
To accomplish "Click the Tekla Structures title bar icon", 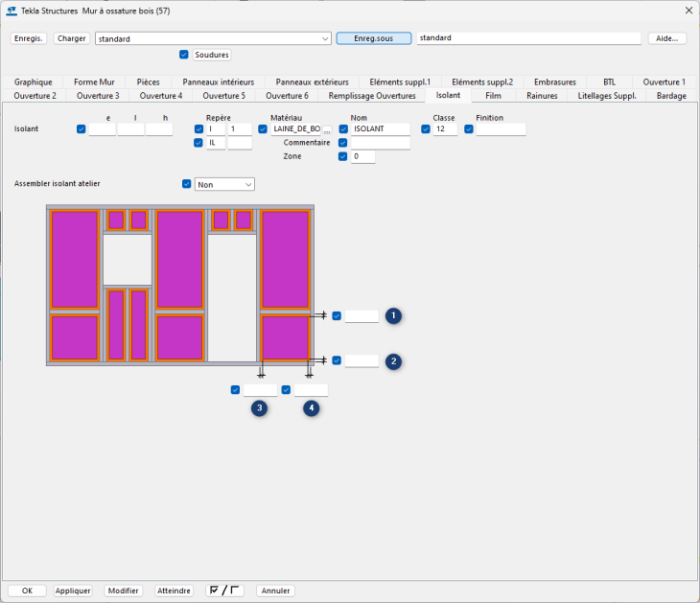I will (x=12, y=10).
